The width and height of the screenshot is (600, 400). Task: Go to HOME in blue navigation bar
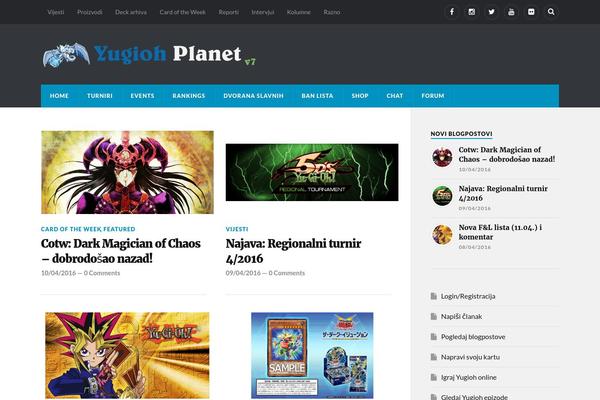59,96
